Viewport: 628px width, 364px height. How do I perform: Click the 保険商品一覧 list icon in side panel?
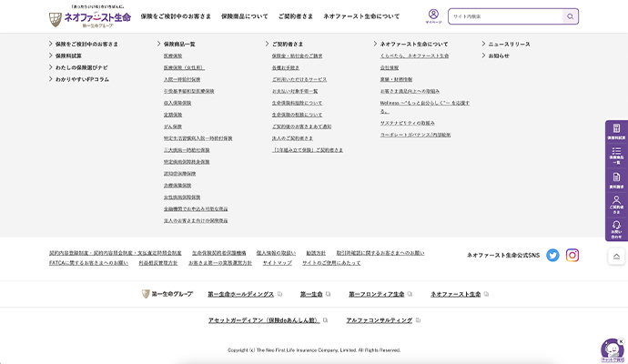(616, 157)
